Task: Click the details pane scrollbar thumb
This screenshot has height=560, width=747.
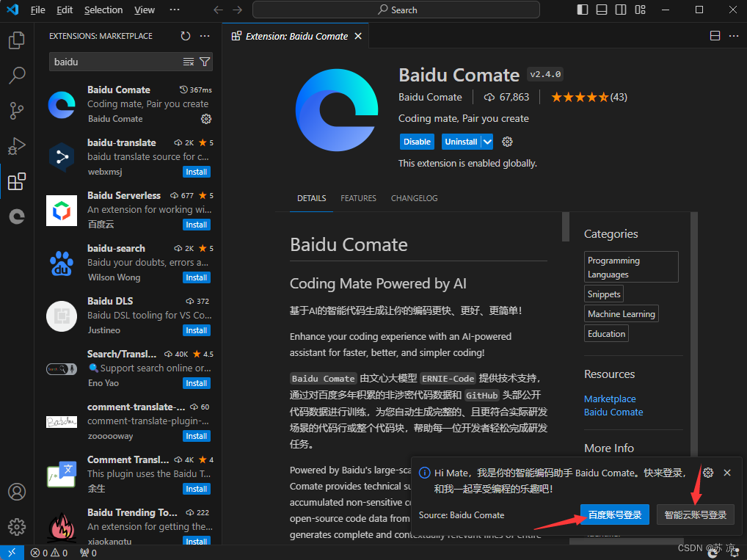Action: tap(566, 227)
